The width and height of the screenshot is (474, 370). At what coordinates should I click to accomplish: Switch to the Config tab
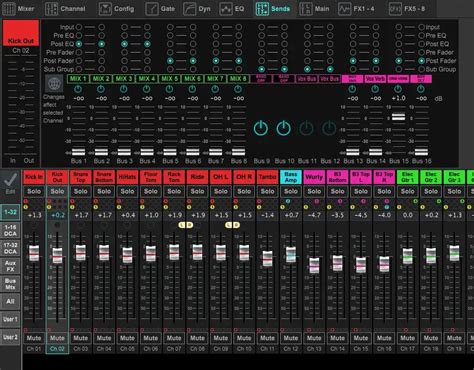(117, 9)
